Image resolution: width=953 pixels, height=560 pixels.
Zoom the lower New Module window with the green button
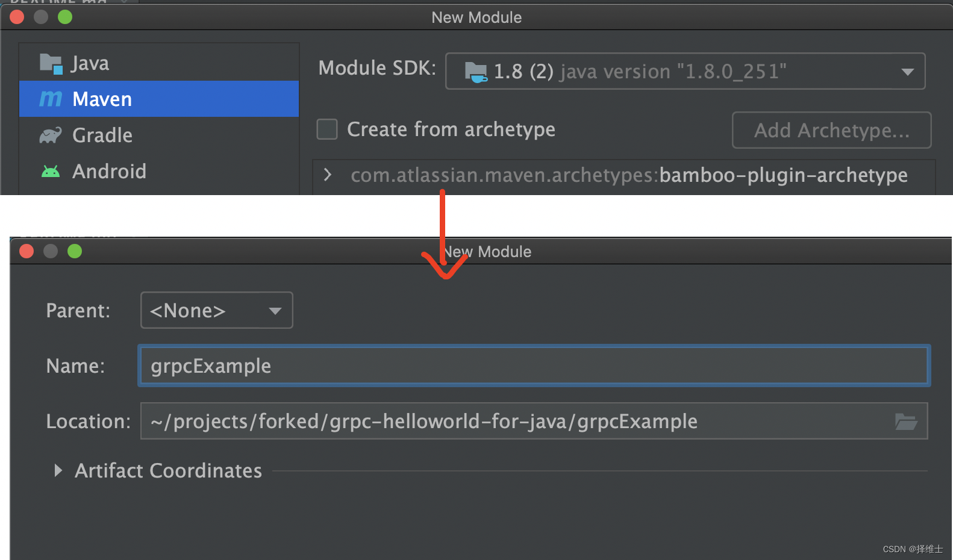point(75,251)
